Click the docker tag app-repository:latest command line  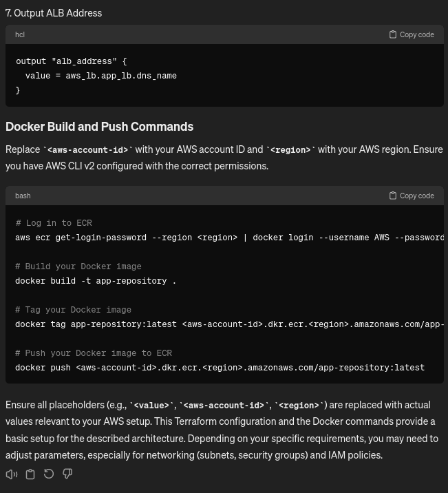click(x=229, y=324)
